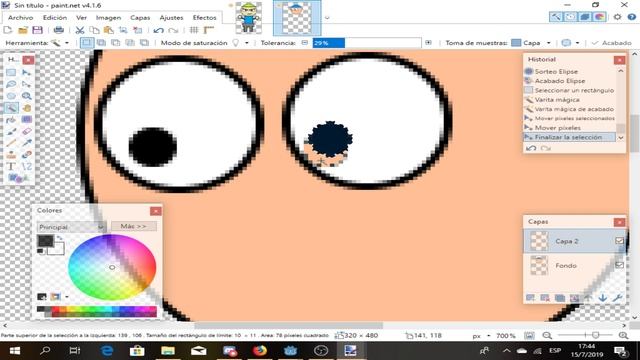Select the Move Selected Pixels tool
This screenshot has width=640, height=360.
[x=26, y=73]
